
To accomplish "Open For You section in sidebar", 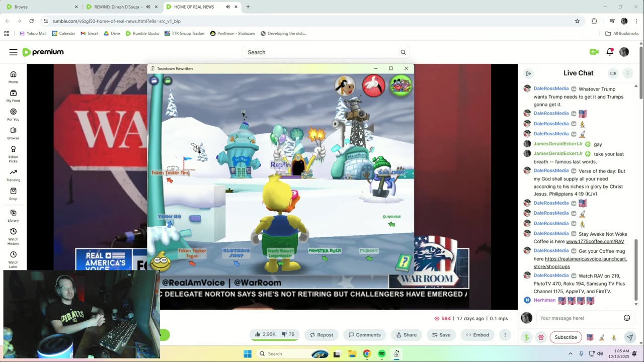I will click(x=13, y=114).
